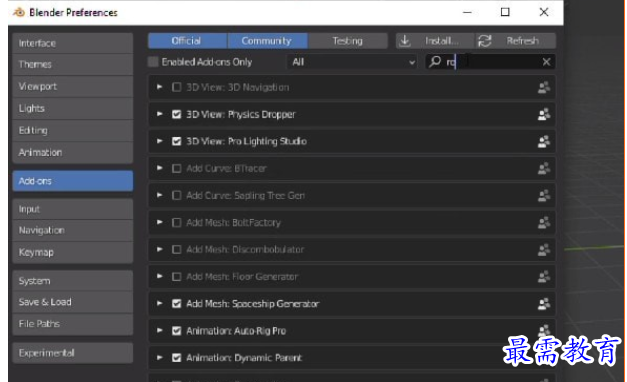Expand the Sapling Tree Gen details
This screenshot has height=382, width=627.
160,195
